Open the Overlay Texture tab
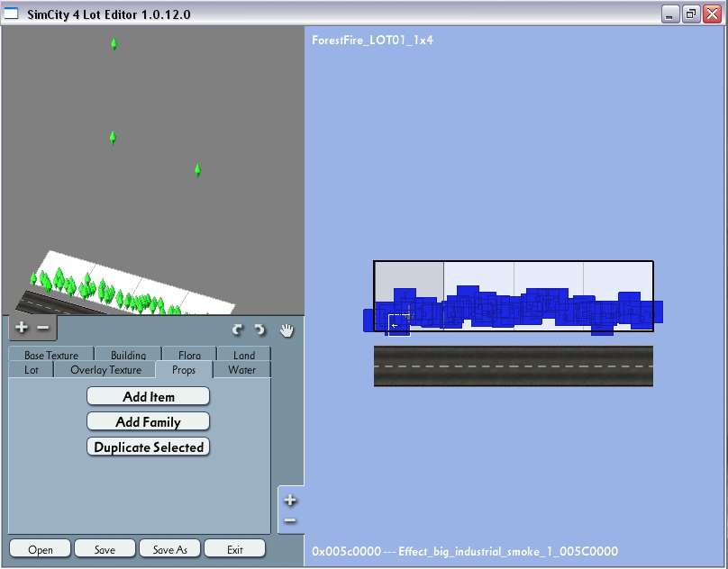Image resolution: width=728 pixels, height=569 pixels. (x=105, y=370)
